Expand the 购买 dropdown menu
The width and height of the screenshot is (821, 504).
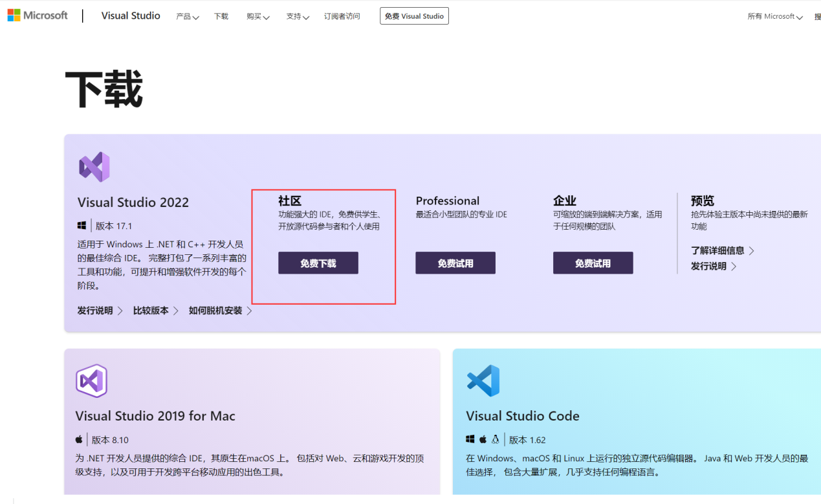[x=258, y=16]
